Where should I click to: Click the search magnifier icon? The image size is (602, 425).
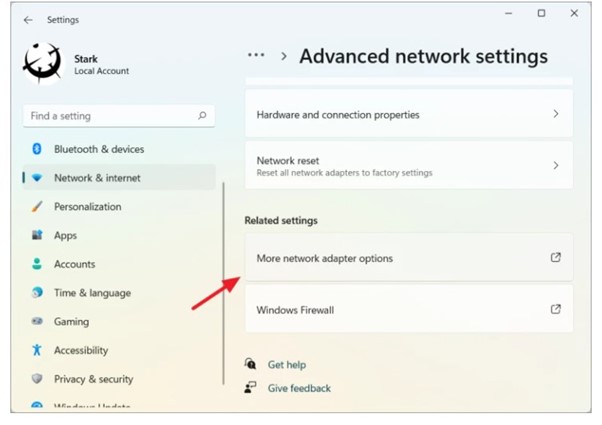click(203, 116)
